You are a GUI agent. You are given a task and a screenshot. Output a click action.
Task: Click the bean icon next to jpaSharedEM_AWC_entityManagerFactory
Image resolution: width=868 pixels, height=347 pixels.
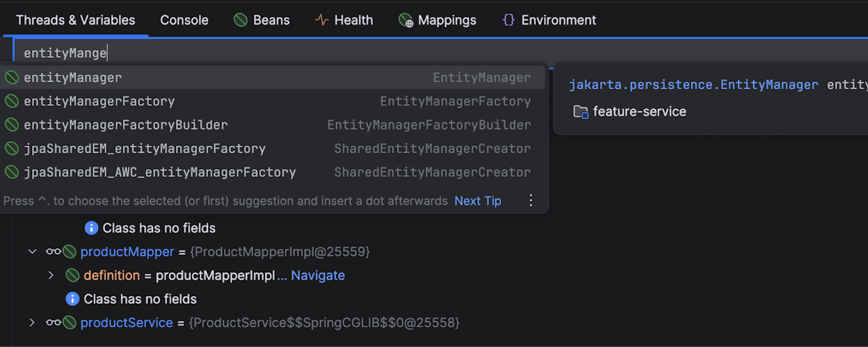(12, 172)
